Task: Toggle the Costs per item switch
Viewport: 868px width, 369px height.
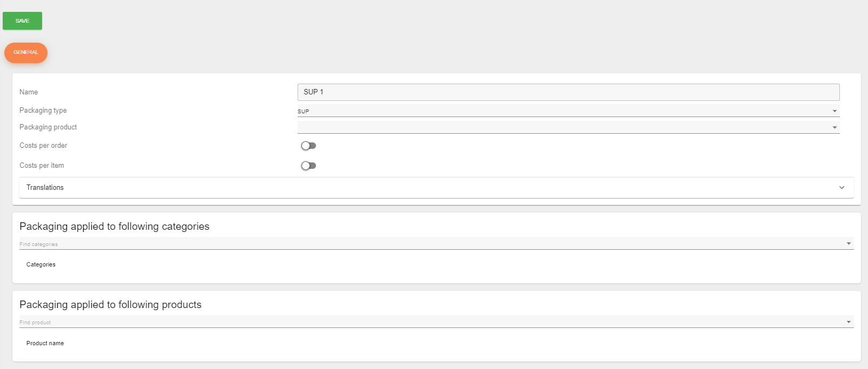Action: (x=308, y=166)
